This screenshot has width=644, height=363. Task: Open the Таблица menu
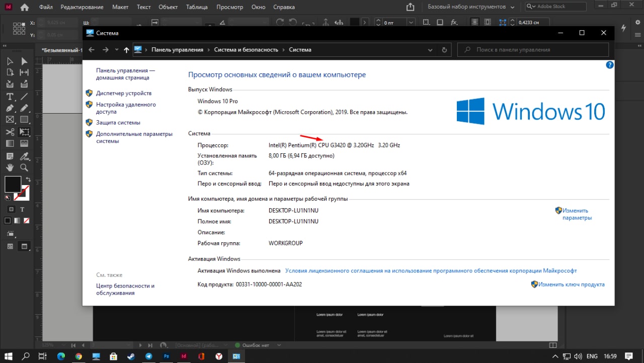[197, 8]
